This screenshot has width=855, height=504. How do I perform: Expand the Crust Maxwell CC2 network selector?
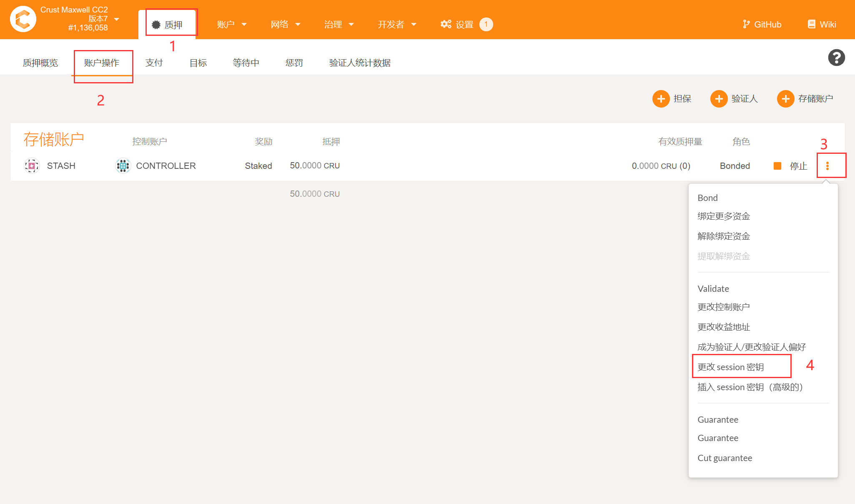[x=117, y=19]
